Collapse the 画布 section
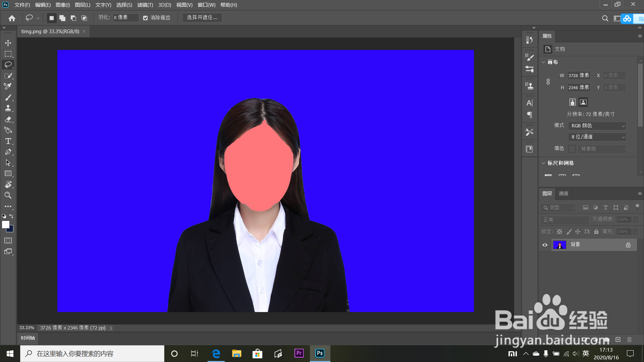The image size is (644, 362). pyautogui.click(x=543, y=62)
